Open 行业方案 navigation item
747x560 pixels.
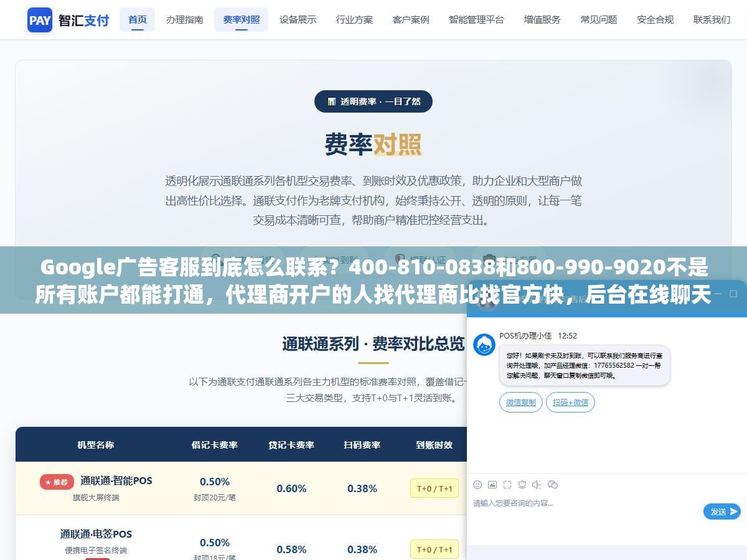[x=354, y=20]
